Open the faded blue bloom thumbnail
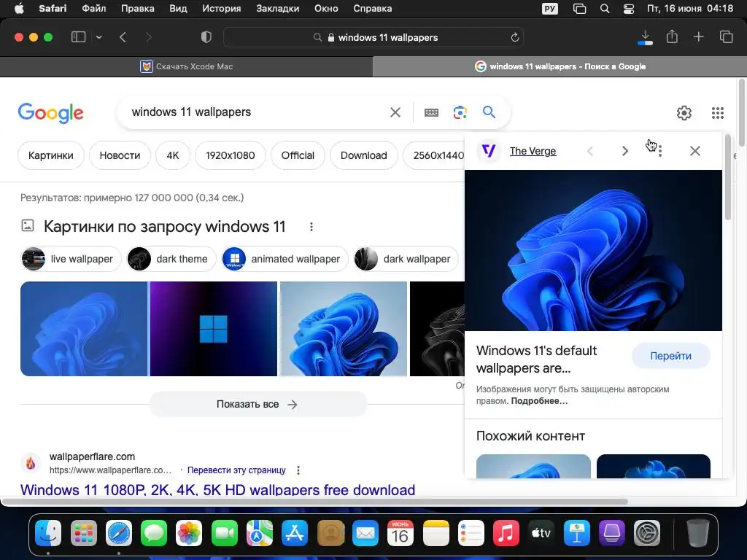Screen dimensions: 747x560 click(x=84, y=329)
